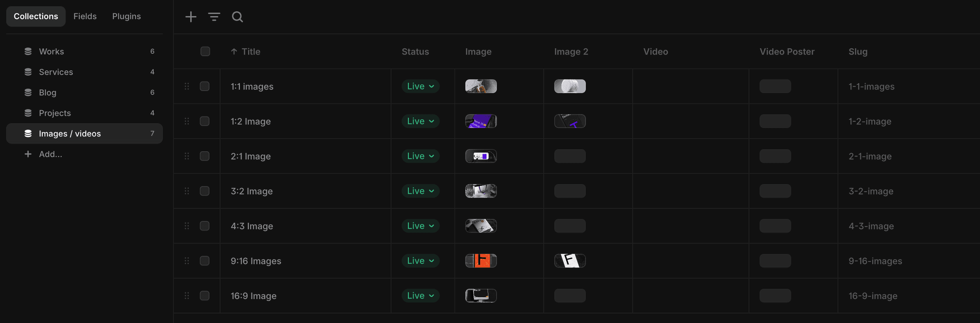
Task: Switch to the Fields tab
Action: [x=85, y=16]
